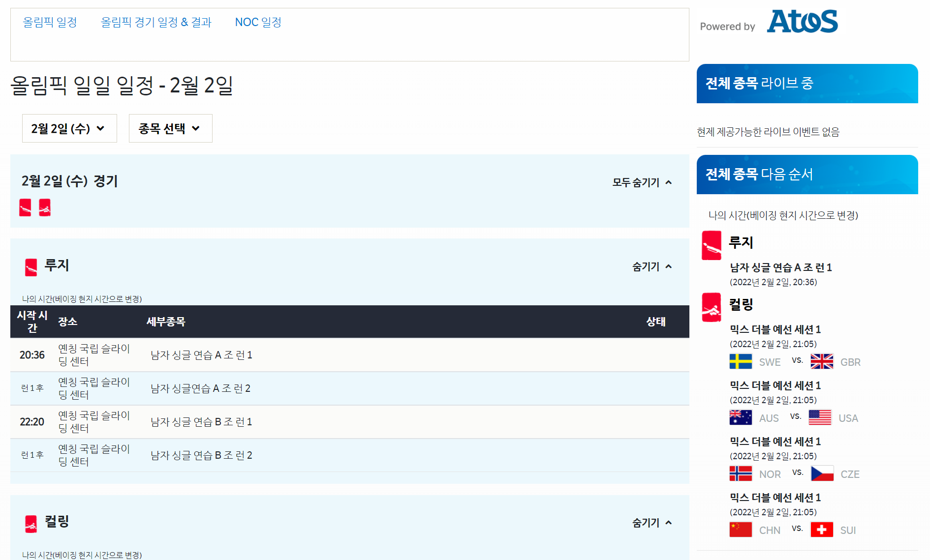Click the GBR flag icon
The image size is (930, 560).
coord(822,361)
